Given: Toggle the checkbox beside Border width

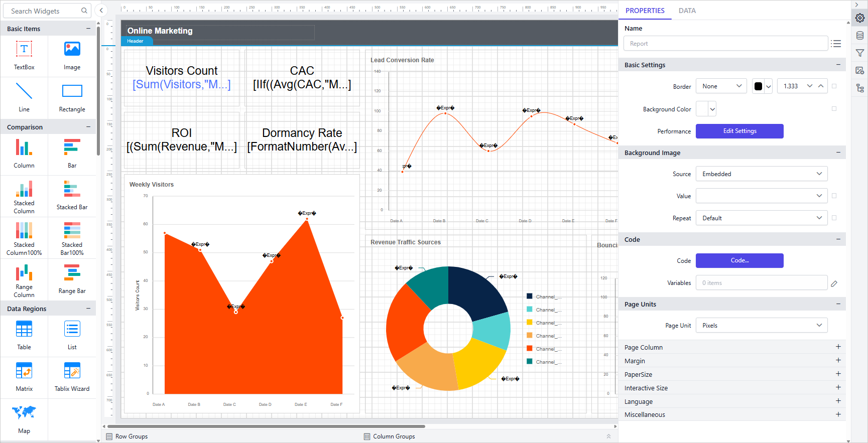Looking at the screenshot, I should click(834, 86).
